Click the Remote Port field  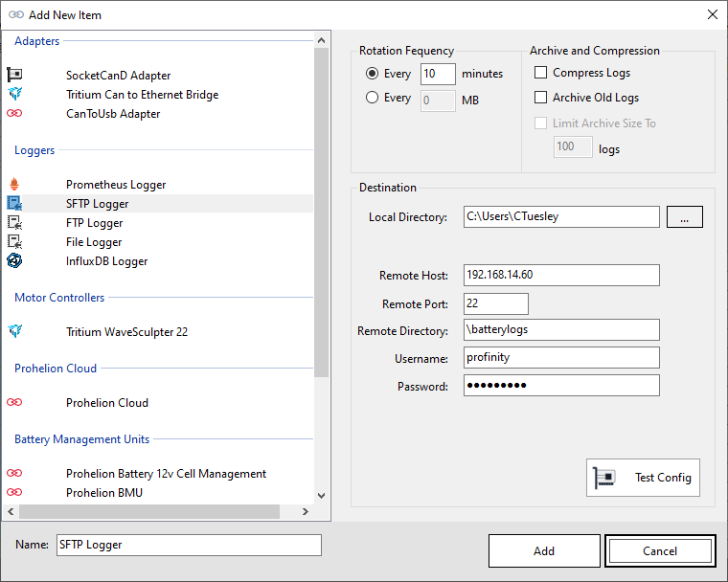[x=496, y=304]
